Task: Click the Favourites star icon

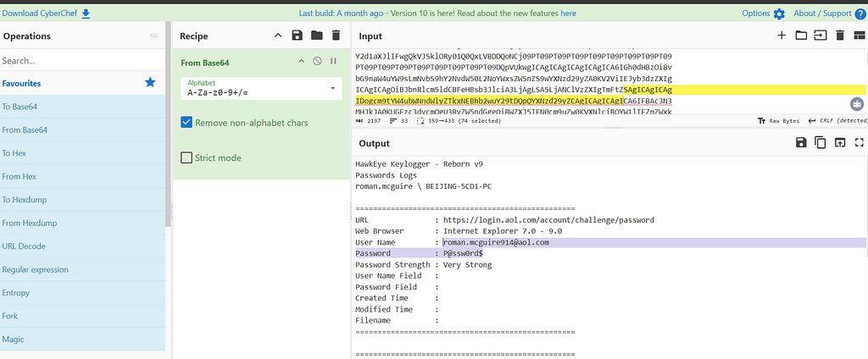Action: click(x=150, y=83)
